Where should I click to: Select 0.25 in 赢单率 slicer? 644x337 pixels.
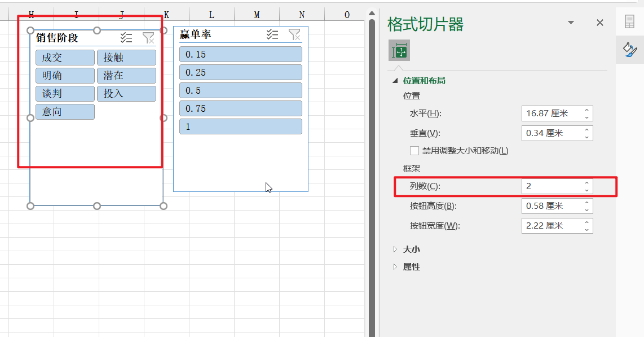pos(241,72)
